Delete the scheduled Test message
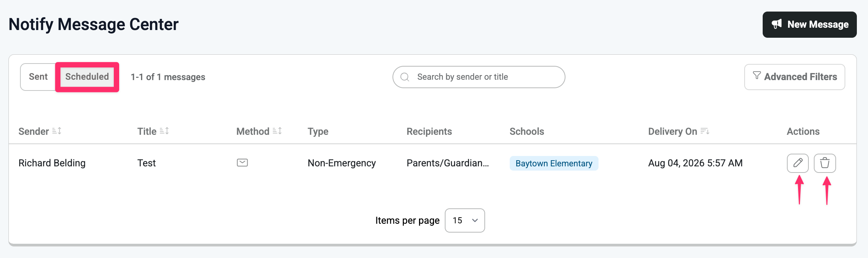Image resolution: width=868 pixels, height=258 pixels. click(825, 163)
